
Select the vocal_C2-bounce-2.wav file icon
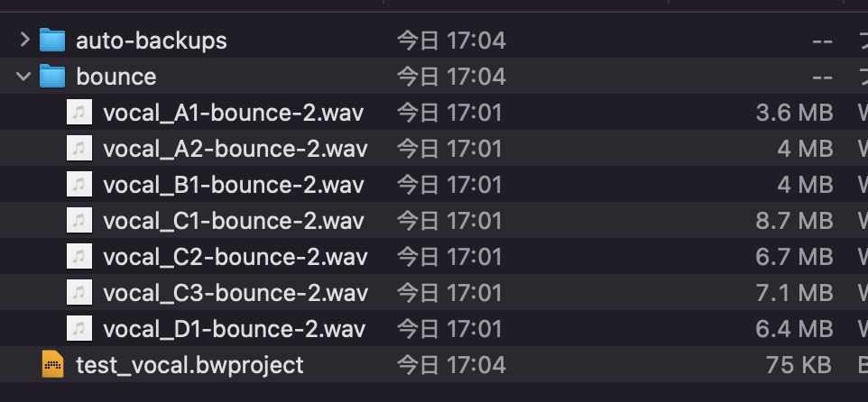79,257
